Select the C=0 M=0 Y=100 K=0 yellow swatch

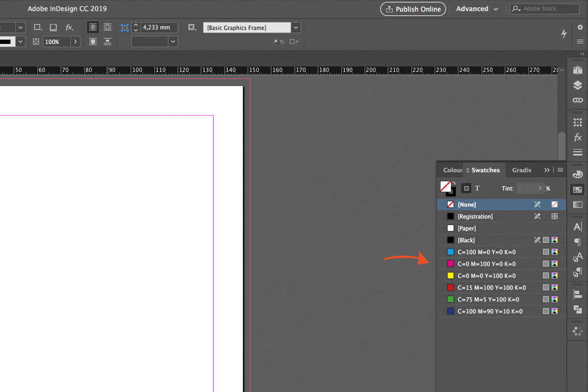pyautogui.click(x=501, y=276)
